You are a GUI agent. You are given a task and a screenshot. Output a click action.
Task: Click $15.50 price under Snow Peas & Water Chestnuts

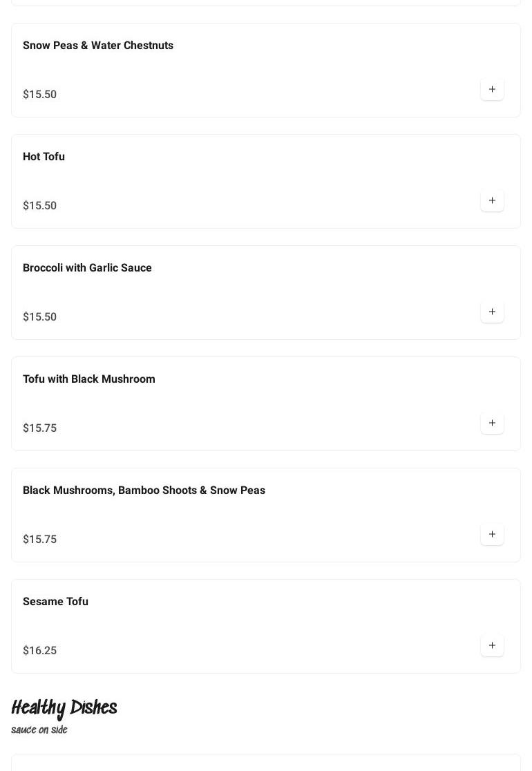39,95
